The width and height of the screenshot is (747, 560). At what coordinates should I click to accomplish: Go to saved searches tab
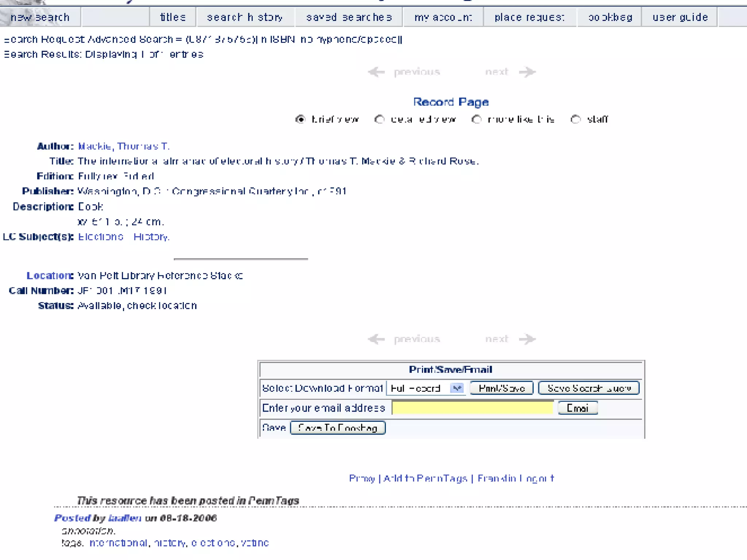[349, 17]
